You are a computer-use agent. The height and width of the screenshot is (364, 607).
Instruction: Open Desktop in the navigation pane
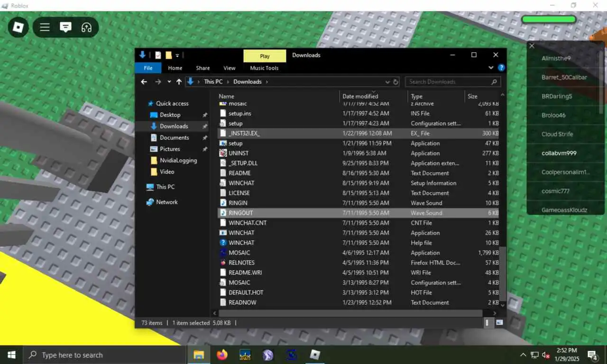pos(170,115)
